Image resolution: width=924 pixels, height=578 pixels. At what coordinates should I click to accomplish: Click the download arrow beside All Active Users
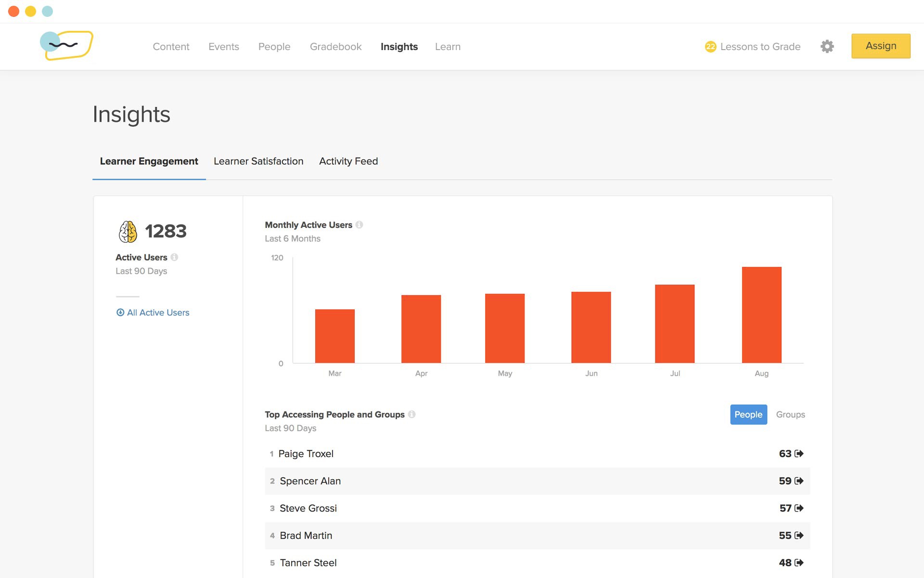pyautogui.click(x=119, y=312)
